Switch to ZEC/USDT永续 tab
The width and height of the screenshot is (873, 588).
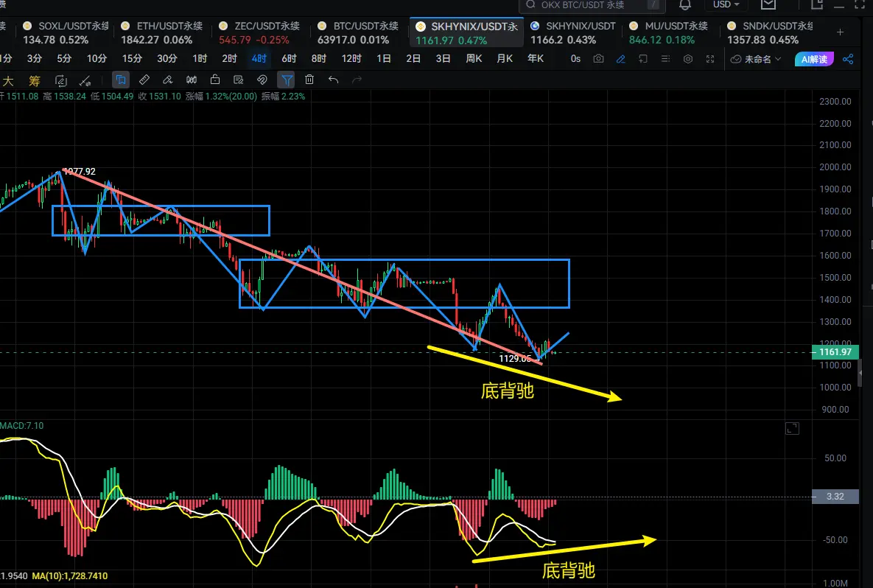coord(261,33)
